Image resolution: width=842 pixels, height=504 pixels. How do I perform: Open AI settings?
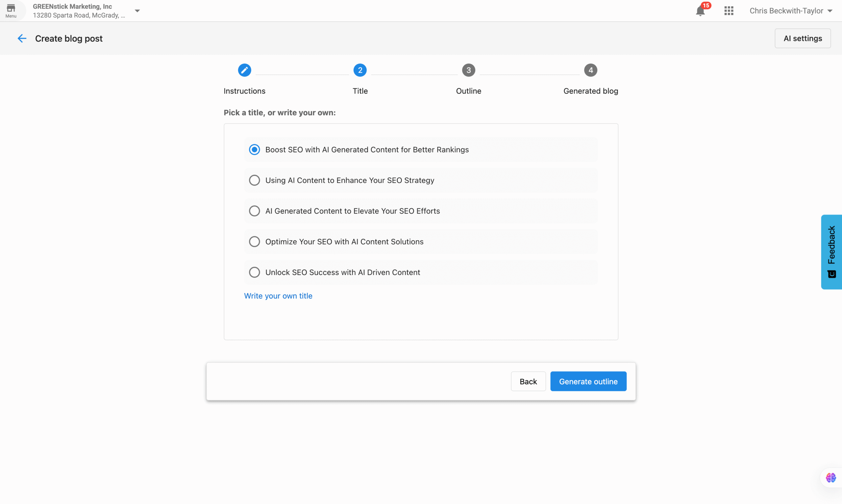(803, 38)
